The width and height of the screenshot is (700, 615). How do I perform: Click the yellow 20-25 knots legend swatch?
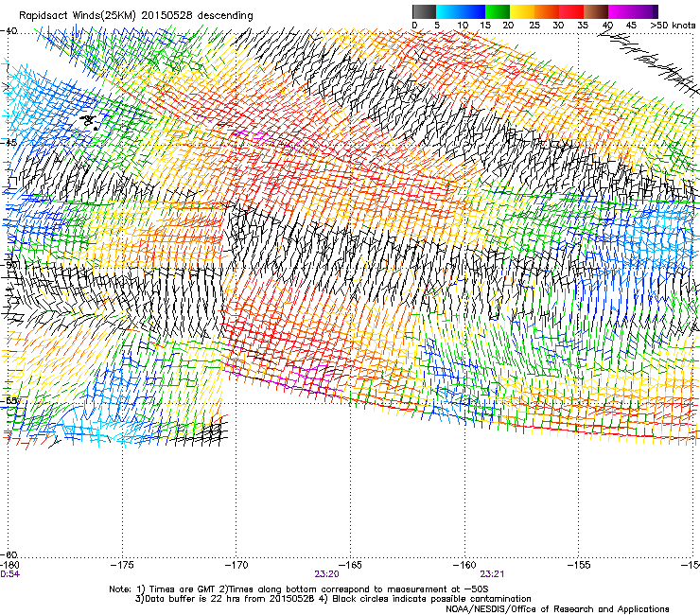pos(522,11)
